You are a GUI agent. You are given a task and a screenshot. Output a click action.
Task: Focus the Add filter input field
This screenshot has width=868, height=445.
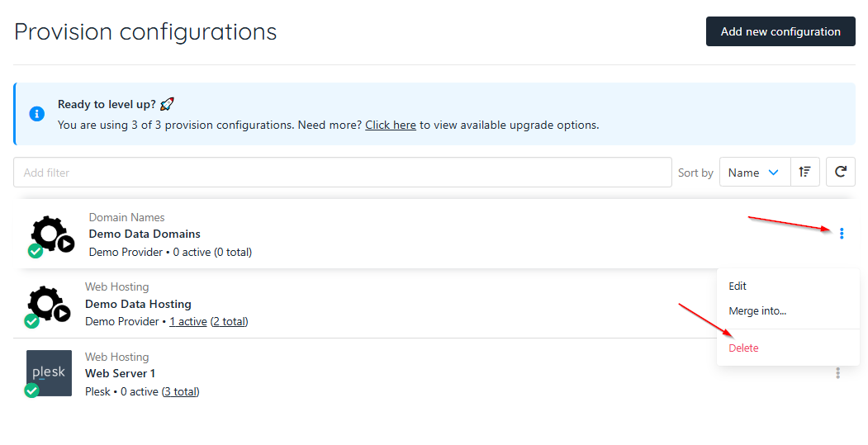coord(343,172)
